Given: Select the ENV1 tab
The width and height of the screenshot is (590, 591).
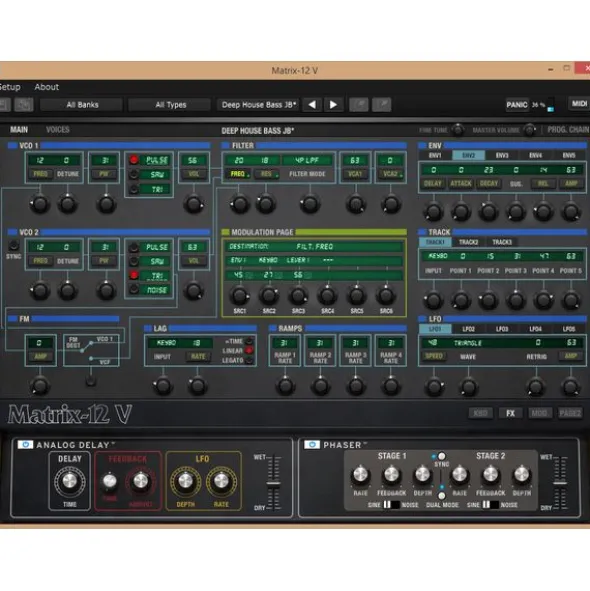Looking at the screenshot, I should pyautogui.click(x=435, y=155).
